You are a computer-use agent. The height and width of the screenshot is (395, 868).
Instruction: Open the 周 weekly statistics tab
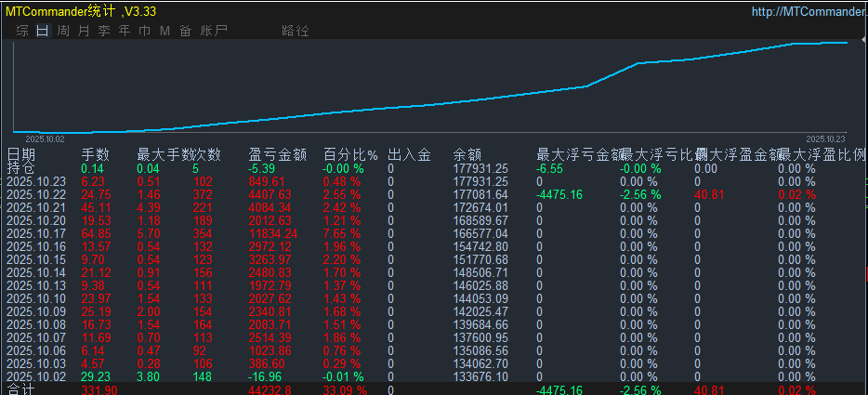pos(64,31)
